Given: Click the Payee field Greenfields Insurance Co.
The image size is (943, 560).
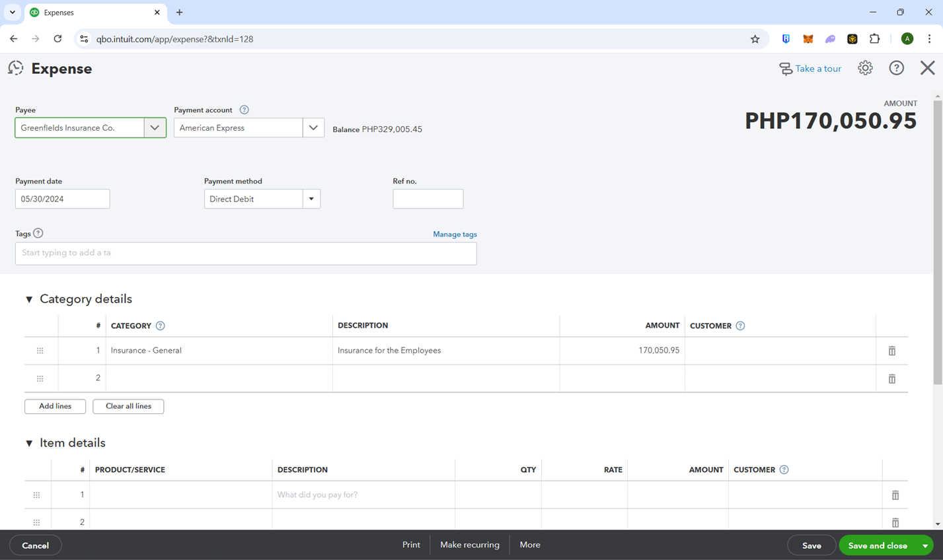Looking at the screenshot, I should (x=80, y=128).
